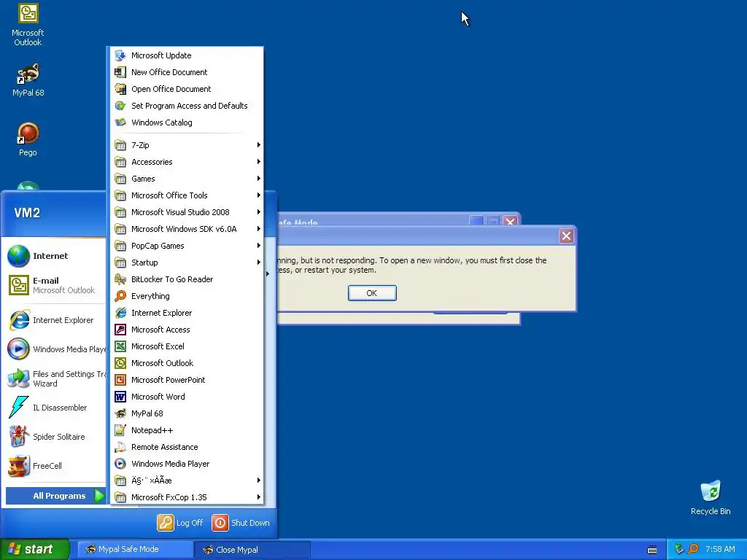Click the All Programs button

coord(55,496)
